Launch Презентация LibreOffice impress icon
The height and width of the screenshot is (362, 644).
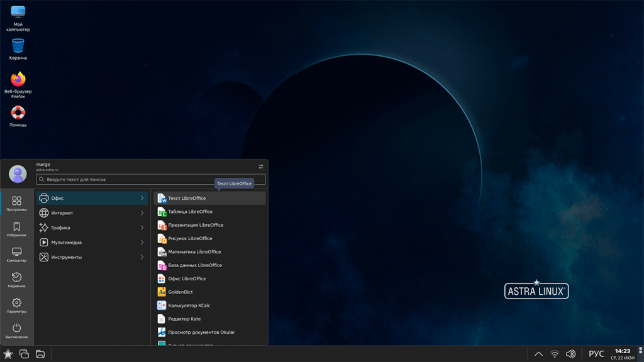[162, 225]
